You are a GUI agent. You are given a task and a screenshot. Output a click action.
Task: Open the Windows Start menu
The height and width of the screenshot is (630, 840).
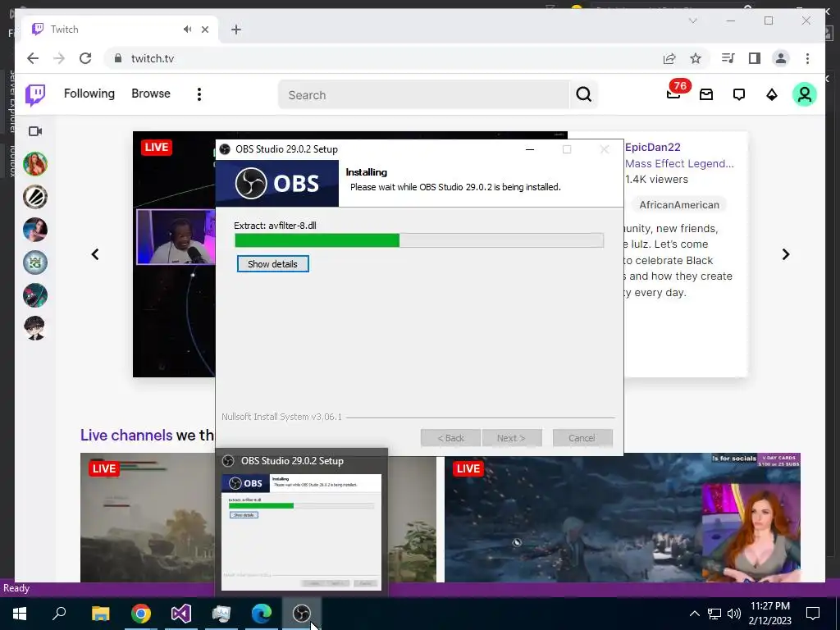[x=20, y=614]
